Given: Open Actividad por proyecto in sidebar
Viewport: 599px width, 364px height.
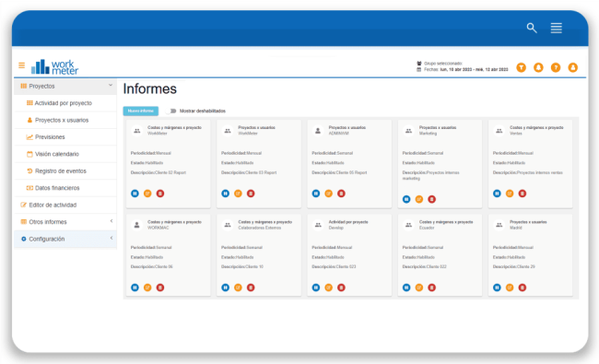Looking at the screenshot, I should point(65,103).
